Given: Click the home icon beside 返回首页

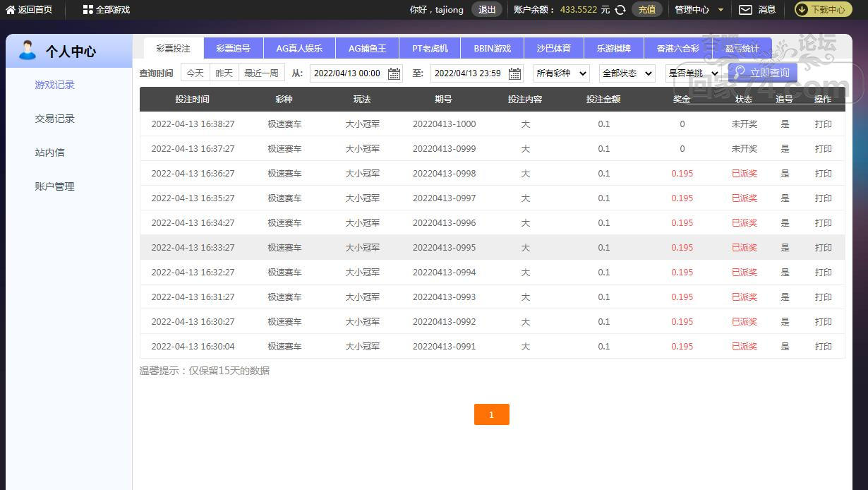Looking at the screenshot, I should [11, 10].
